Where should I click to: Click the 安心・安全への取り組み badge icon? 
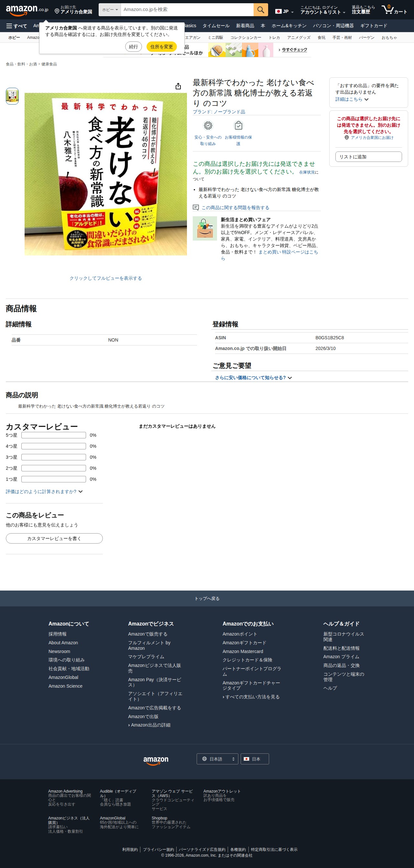208,126
